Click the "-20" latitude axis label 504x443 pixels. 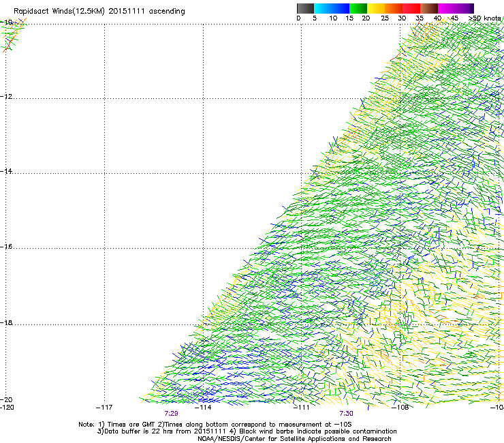pos(6,399)
